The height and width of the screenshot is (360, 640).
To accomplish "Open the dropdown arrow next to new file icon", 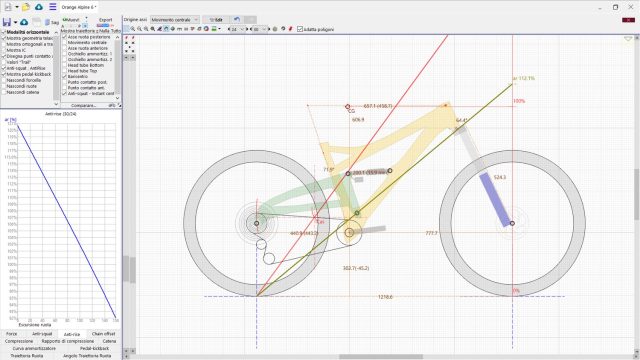I will click(17, 7).
